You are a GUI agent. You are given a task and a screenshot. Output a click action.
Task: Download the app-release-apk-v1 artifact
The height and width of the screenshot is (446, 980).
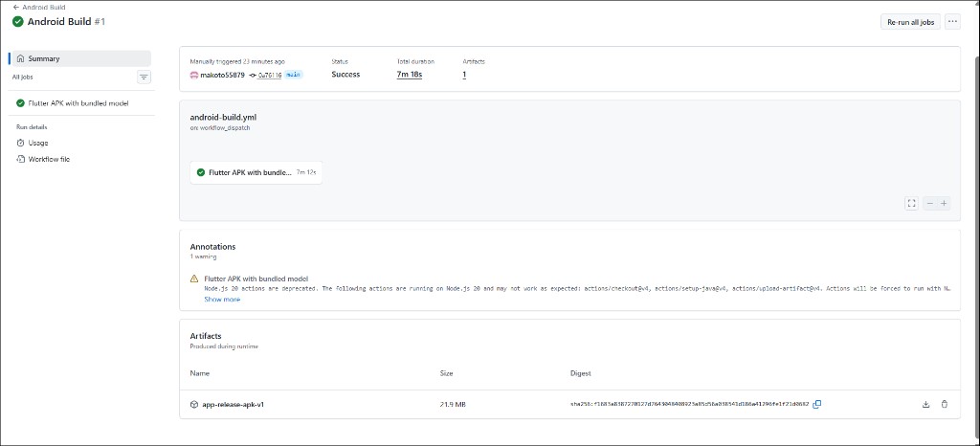click(x=926, y=405)
